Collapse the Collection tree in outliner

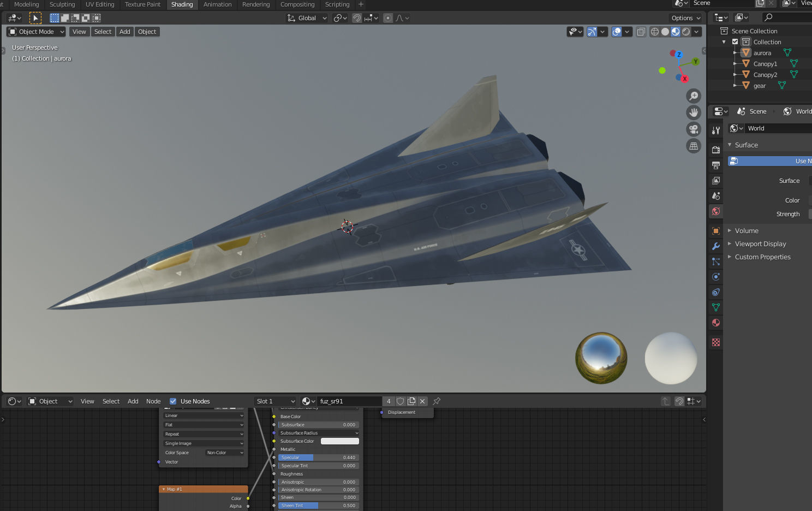pos(724,42)
